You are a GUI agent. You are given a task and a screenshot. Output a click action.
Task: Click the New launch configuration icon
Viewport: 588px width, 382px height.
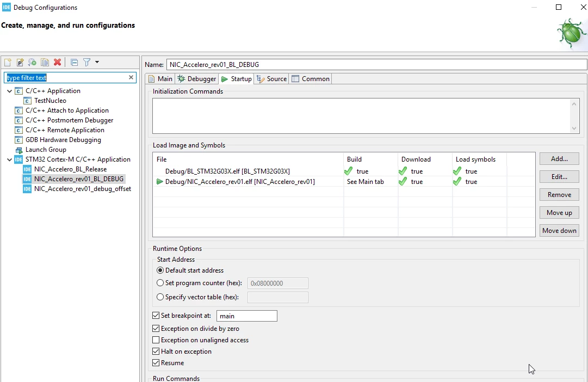8,62
